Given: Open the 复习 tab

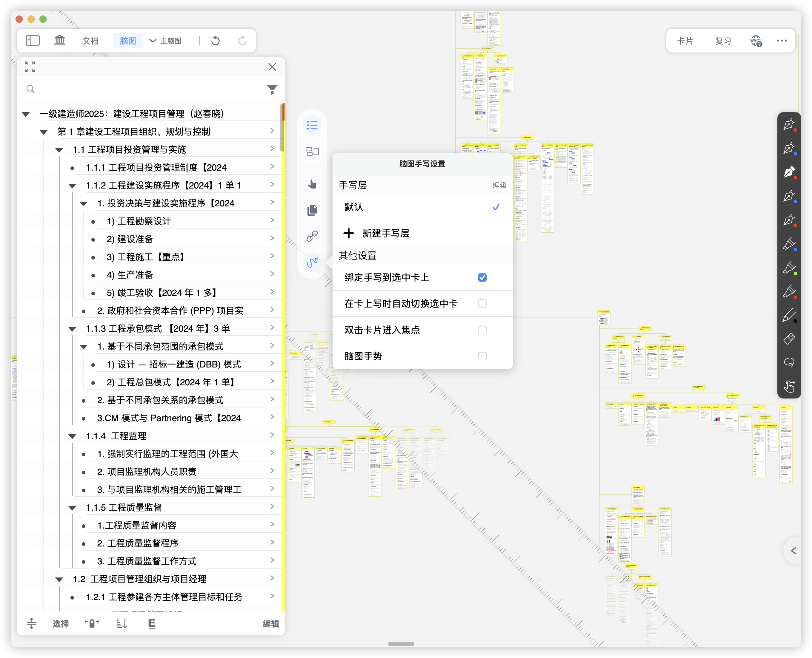Looking at the screenshot, I should point(723,41).
